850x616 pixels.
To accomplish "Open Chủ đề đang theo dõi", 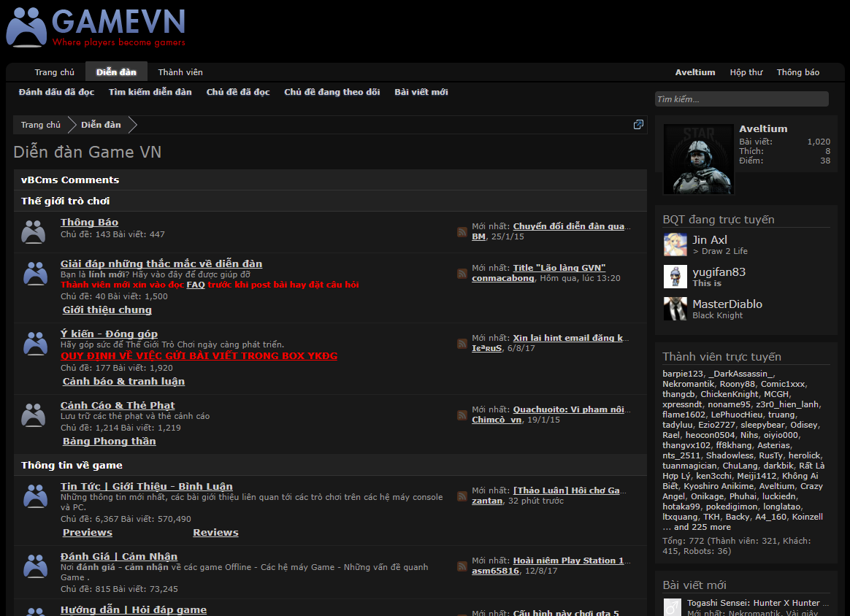I will [x=332, y=92].
